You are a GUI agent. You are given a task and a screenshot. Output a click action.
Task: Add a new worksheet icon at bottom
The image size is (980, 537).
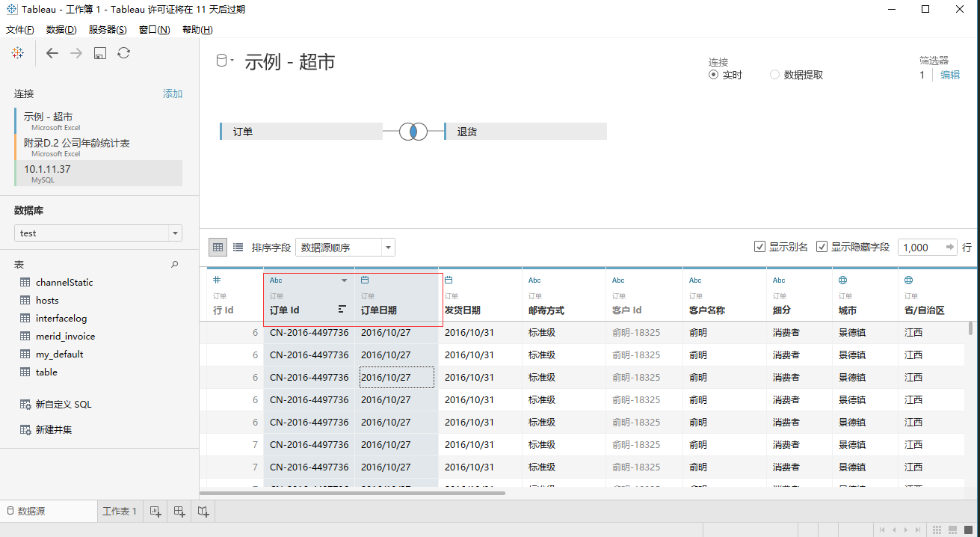click(x=155, y=512)
